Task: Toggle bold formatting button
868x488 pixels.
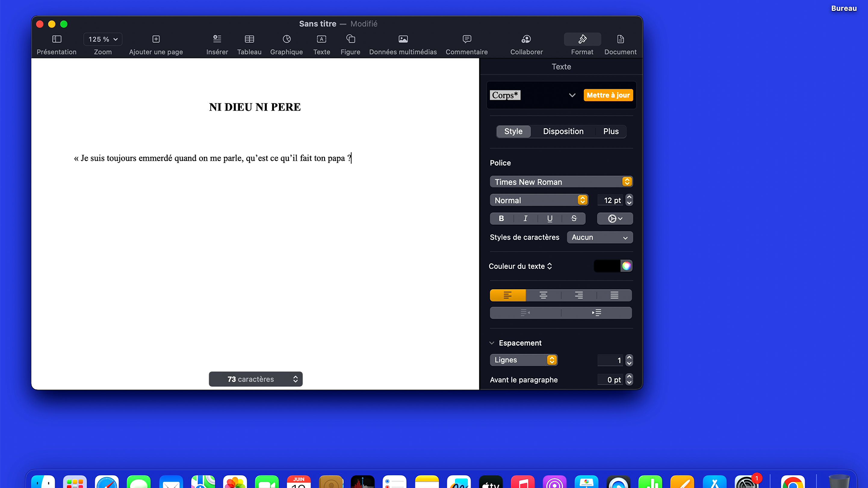Action: pos(501,219)
